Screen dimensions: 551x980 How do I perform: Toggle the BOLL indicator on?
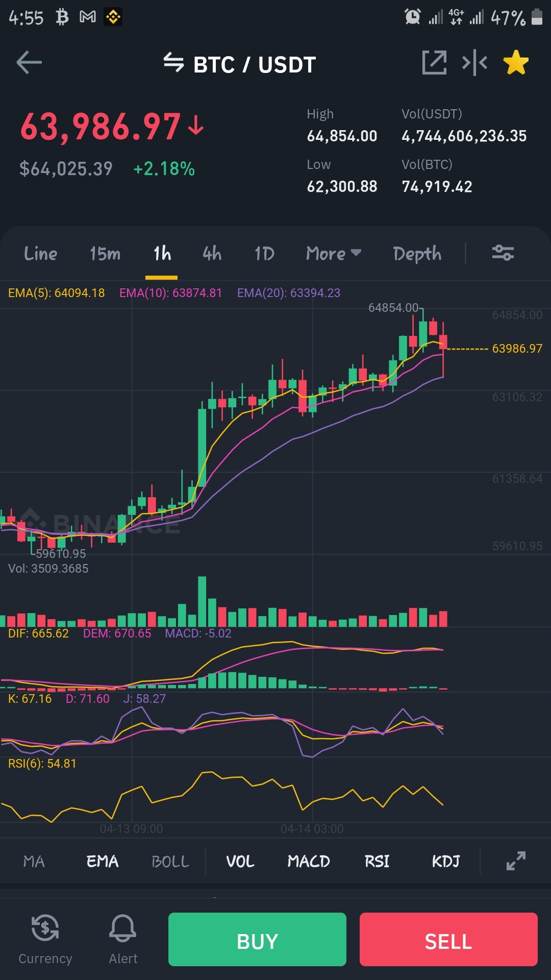[170, 862]
